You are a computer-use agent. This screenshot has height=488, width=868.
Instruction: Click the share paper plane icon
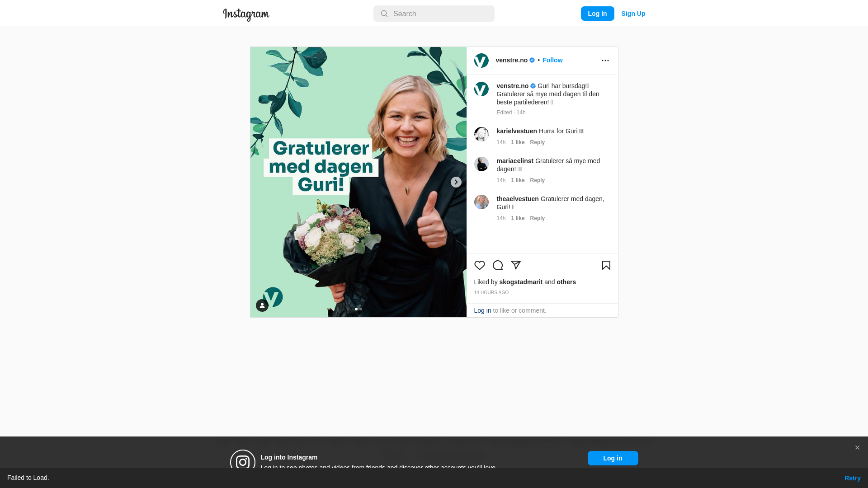(516, 265)
